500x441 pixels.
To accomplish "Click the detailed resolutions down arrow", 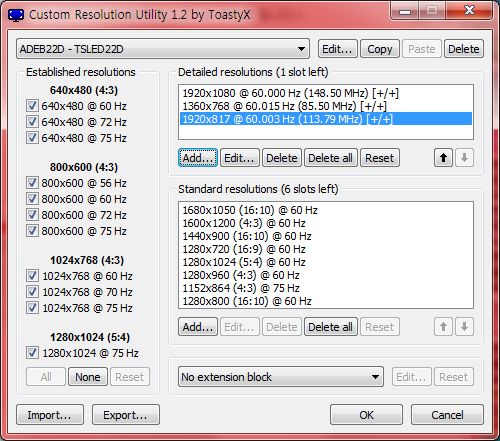I will click(464, 158).
